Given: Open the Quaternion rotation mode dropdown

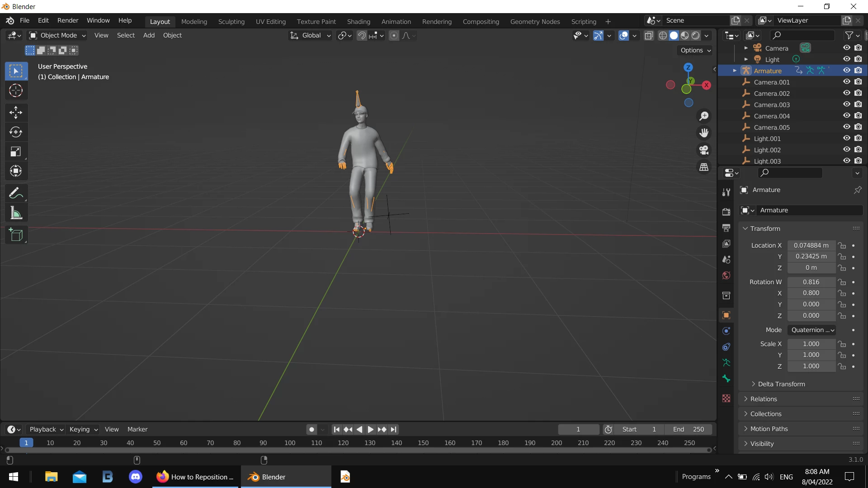Looking at the screenshot, I should point(812,330).
